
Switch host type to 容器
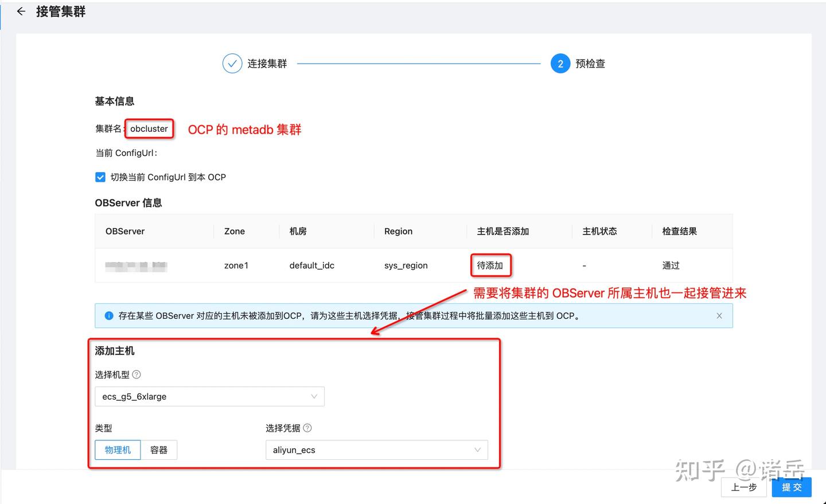[x=159, y=450]
